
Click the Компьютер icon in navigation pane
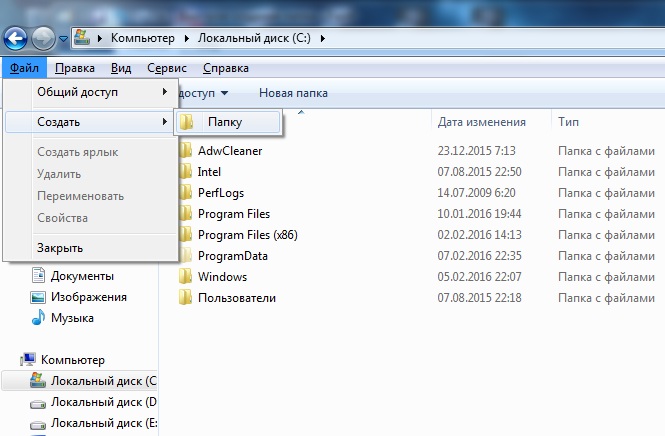29,360
